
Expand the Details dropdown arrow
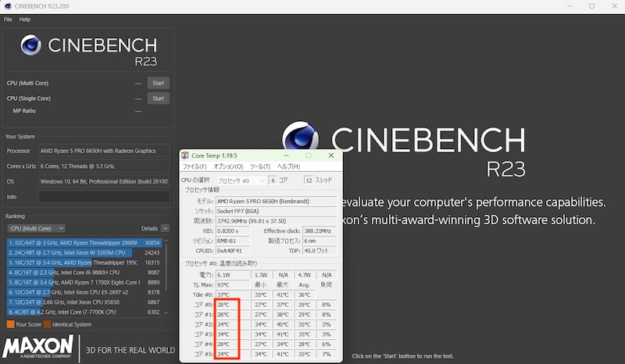(165, 228)
